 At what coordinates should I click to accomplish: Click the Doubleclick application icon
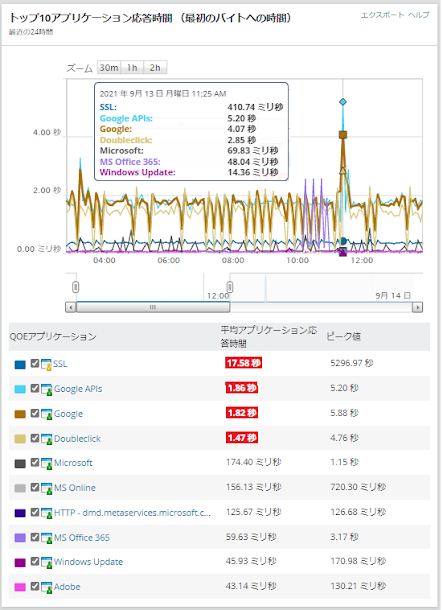pyautogui.click(x=46, y=439)
